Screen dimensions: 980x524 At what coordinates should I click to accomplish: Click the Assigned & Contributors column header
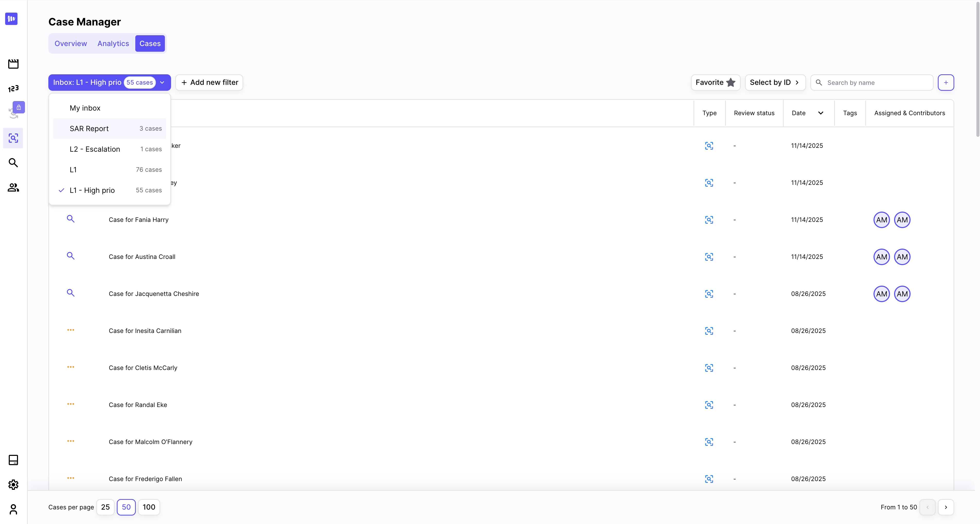909,113
